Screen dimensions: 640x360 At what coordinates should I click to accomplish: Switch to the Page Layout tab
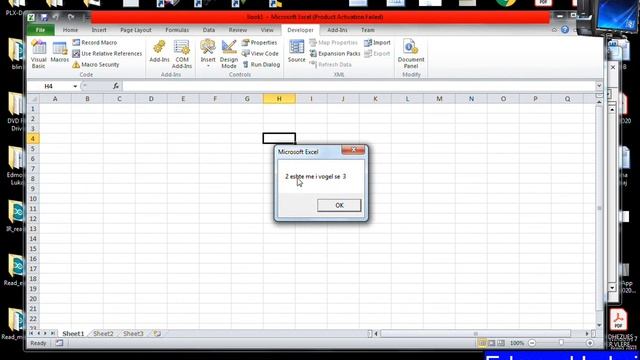click(136, 30)
